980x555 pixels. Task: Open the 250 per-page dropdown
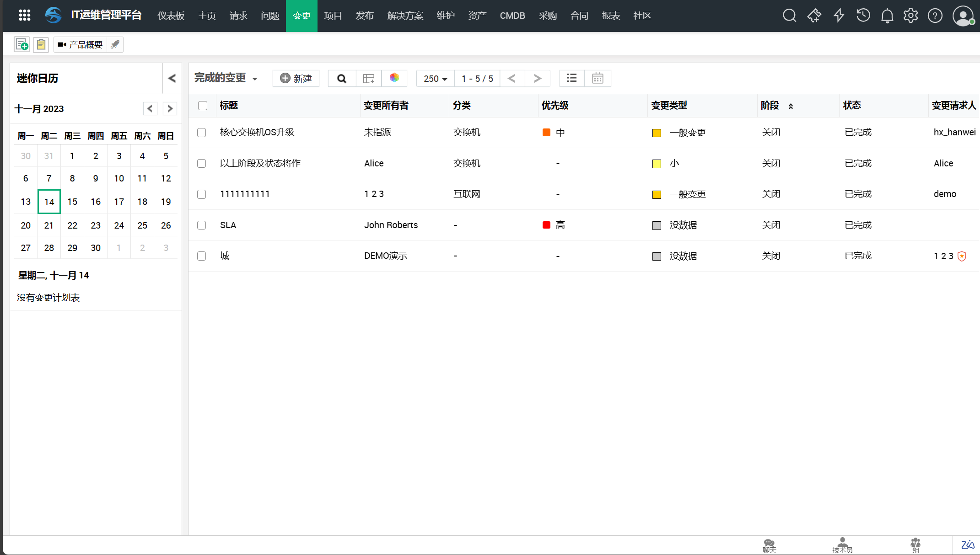pyautogui.click(x=435, y=79)
